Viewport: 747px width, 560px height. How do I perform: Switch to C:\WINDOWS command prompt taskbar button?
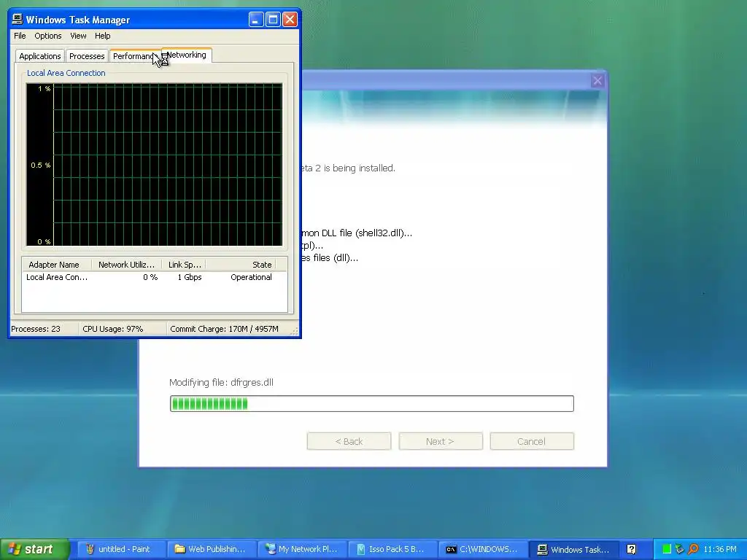coord(484,549)
